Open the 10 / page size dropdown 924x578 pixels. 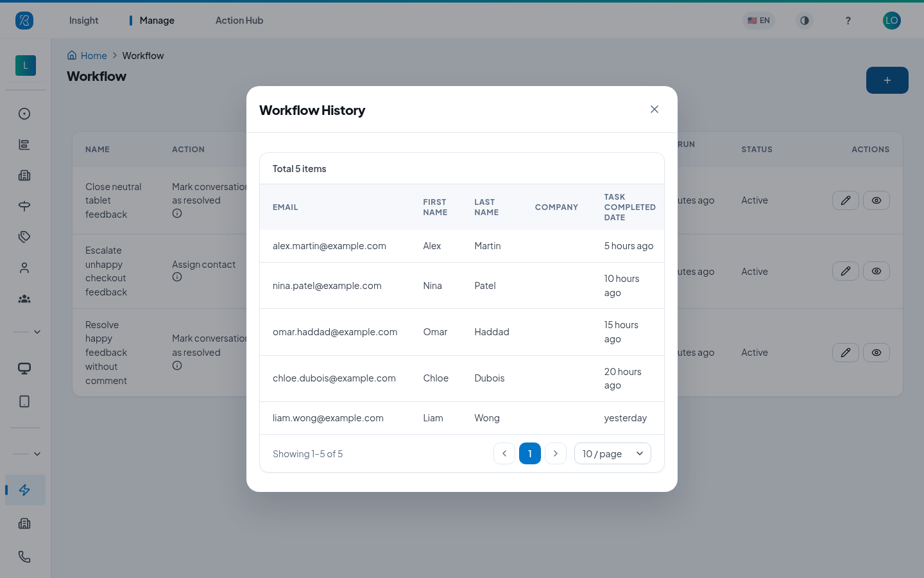pos(613,453)
